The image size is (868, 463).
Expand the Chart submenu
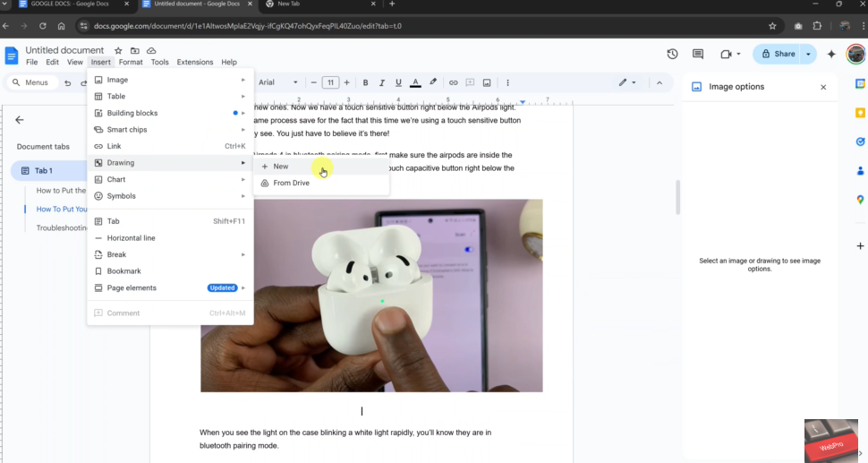(x=171, y=179)
